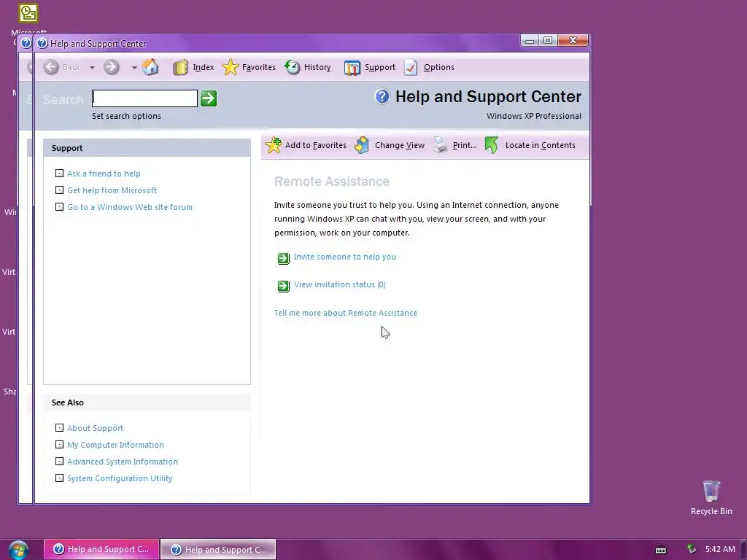Screen dimensions: 747x560
Task: Click the Change View icon
Action: (x=362, y=145)
